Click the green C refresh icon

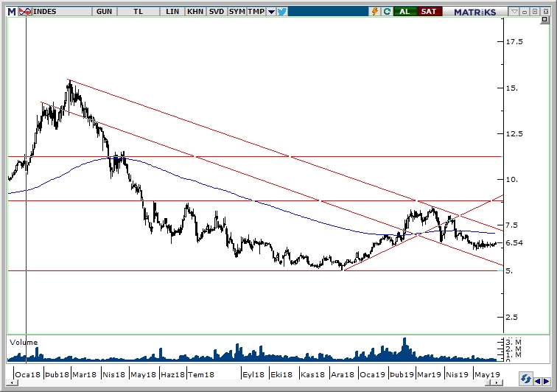click(x=387, y=11)
